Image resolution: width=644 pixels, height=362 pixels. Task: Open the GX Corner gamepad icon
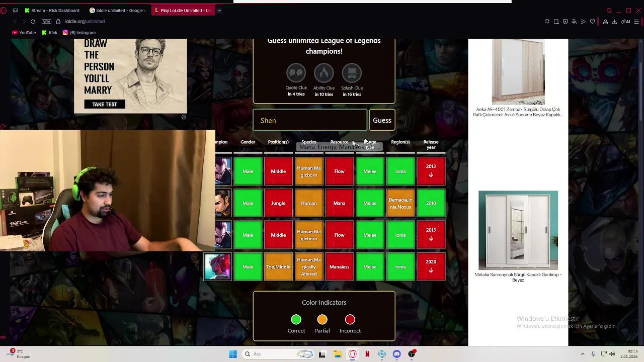[15, 11]
